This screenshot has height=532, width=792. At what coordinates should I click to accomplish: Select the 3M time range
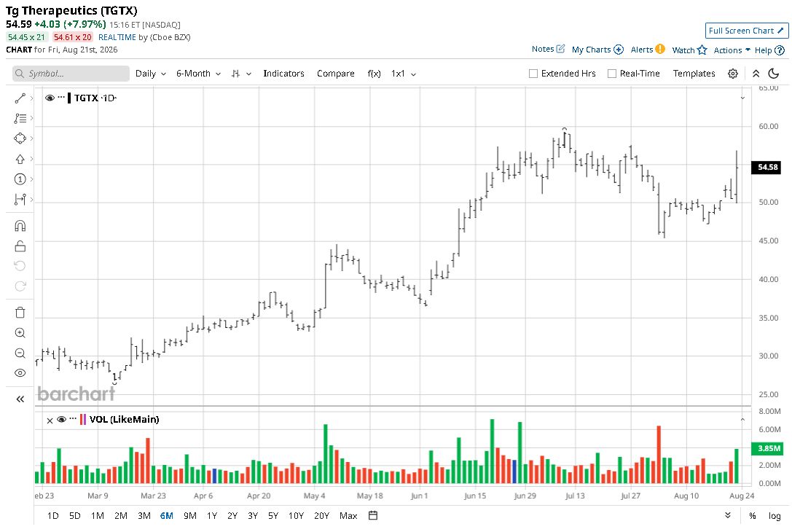[x=144, y=516]
